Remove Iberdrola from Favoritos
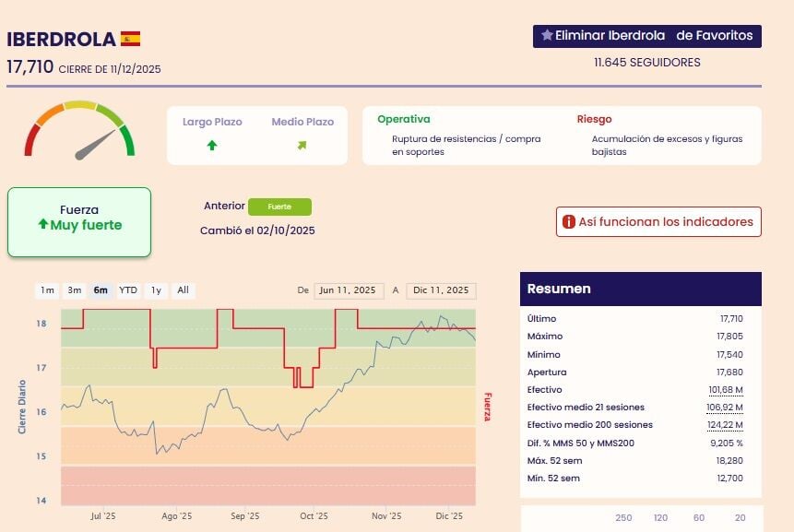Image resolution: width=794 pixels, height=532 pixels. 646,36
